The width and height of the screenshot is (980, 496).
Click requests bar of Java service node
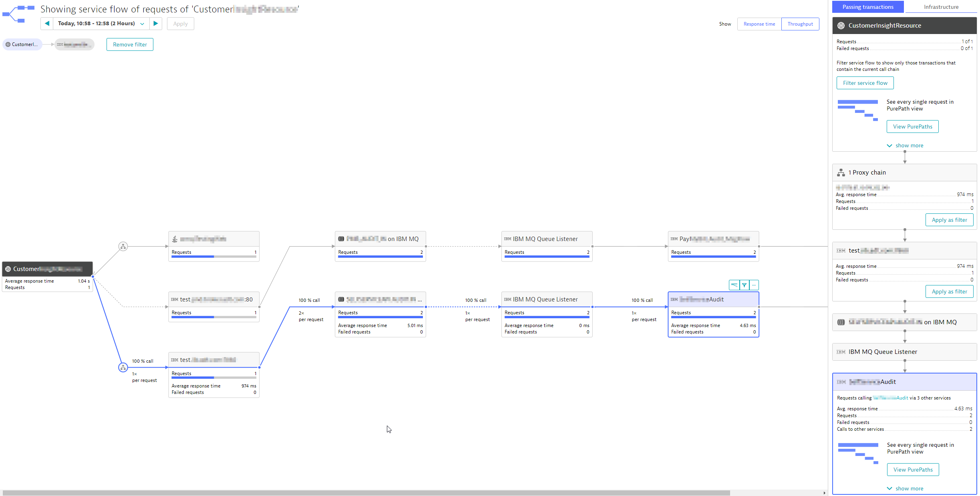pyautogui.click(x=214, y=257)
